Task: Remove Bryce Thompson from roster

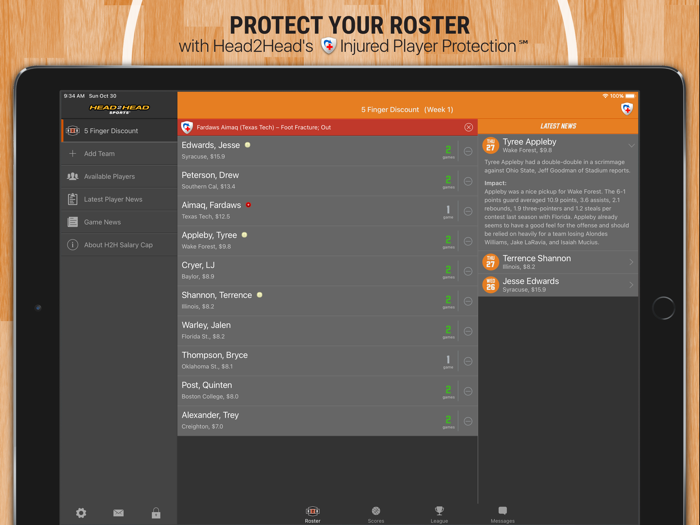Action: click(468, 361)
